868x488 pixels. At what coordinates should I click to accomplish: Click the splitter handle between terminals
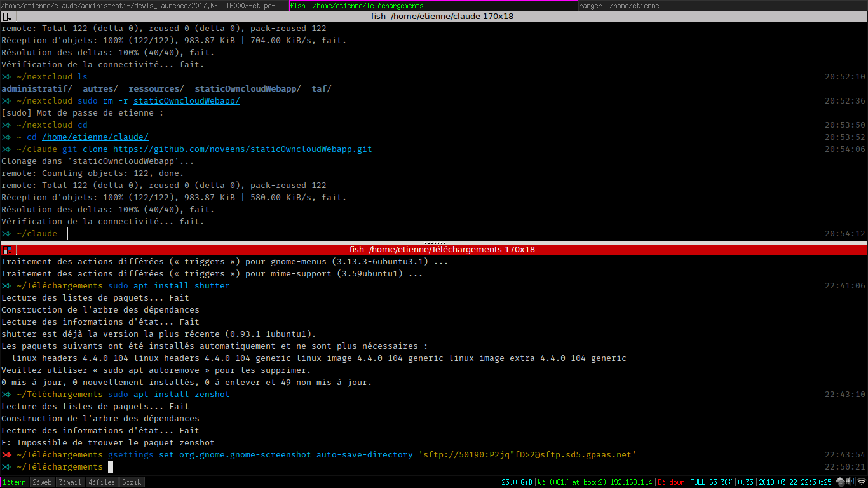(x=435, y=243)
